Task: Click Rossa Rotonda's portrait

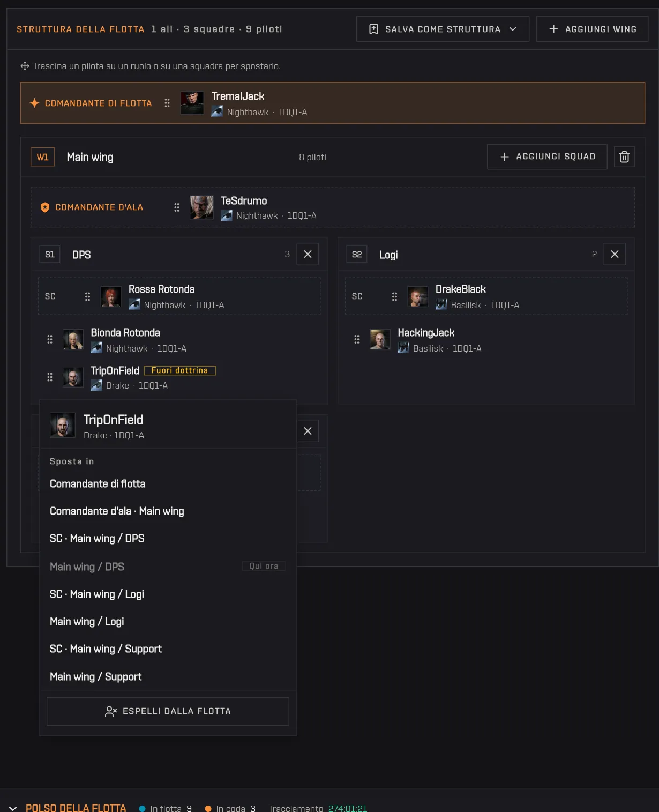Action: [111, 296]
